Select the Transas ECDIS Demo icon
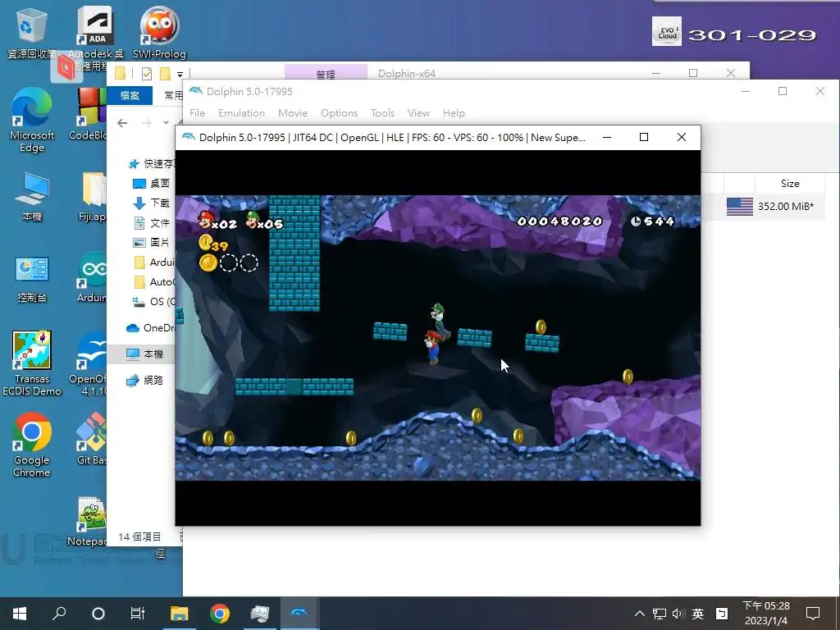The width and height of the screenshot is (840, 630). pyautogui.click(x=32, y=363)
